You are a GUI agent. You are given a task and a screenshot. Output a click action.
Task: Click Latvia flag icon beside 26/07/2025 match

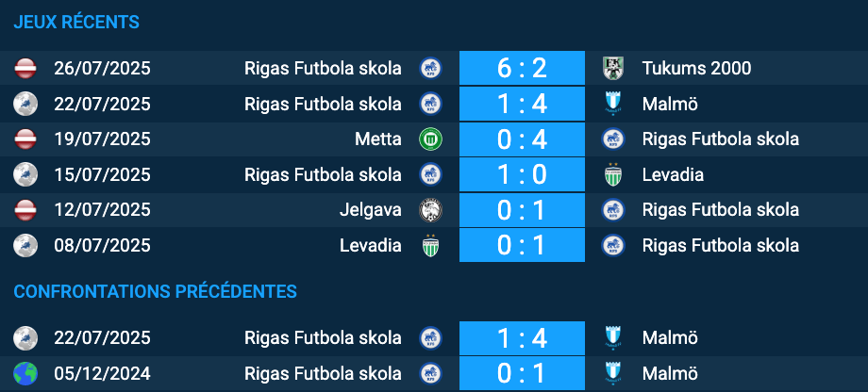(25, 68)
